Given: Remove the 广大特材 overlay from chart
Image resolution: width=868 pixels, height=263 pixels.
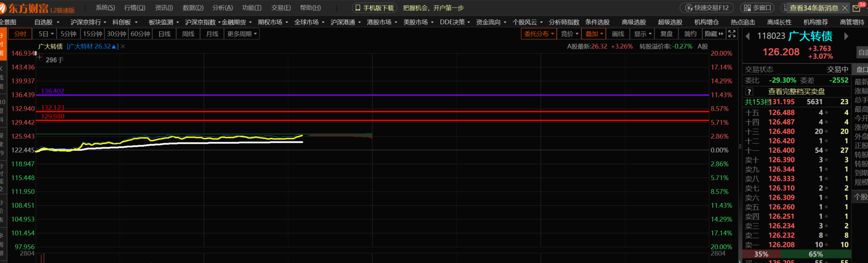Looking at the screenshot, I should coord(123,47).
